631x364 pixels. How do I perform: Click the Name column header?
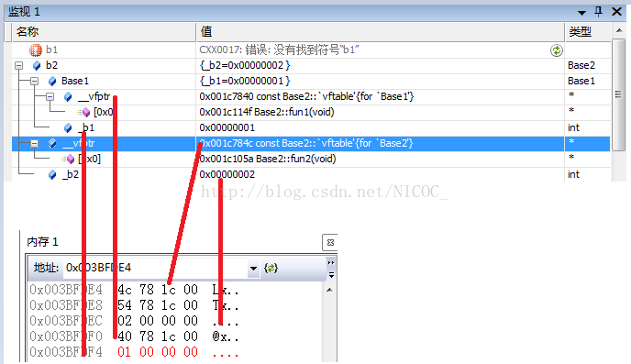[x=105, y=32]
